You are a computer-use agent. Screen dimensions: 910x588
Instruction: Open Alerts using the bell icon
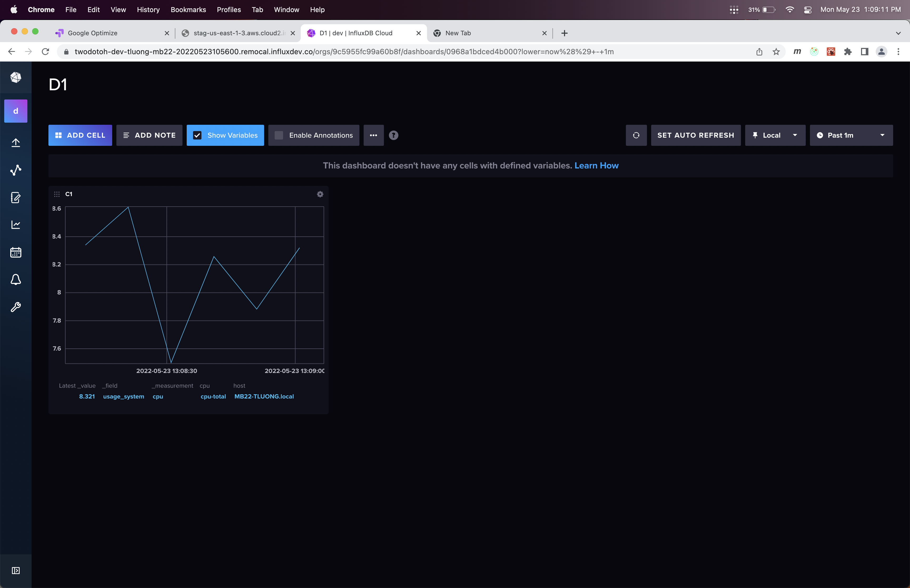[16, 280]
